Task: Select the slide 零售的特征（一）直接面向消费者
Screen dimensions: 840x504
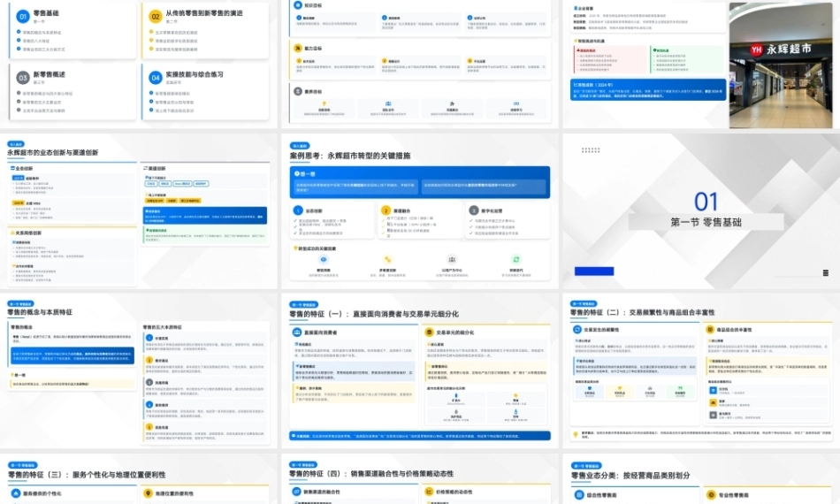Action: [x=420, y=370]
